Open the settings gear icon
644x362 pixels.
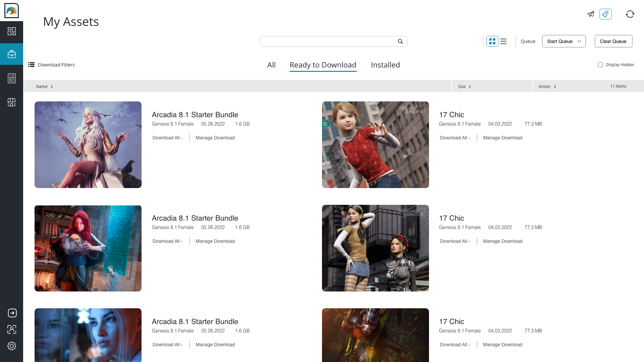click(12, 346)
